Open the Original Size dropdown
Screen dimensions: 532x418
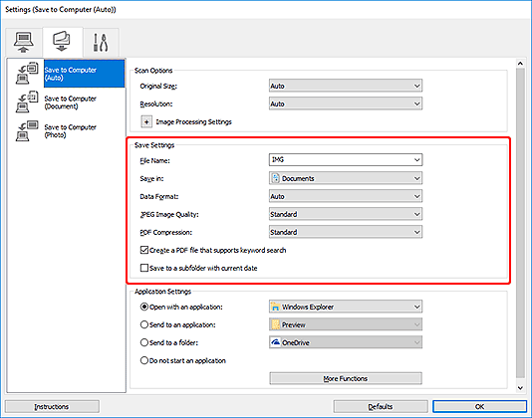[x=346, y=86]
